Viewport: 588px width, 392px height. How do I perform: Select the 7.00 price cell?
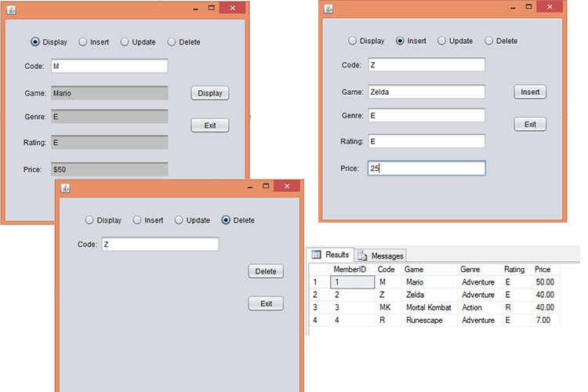coord(545,321)
